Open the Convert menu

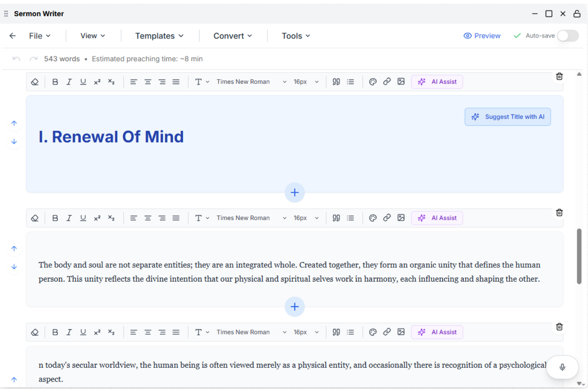232,36
